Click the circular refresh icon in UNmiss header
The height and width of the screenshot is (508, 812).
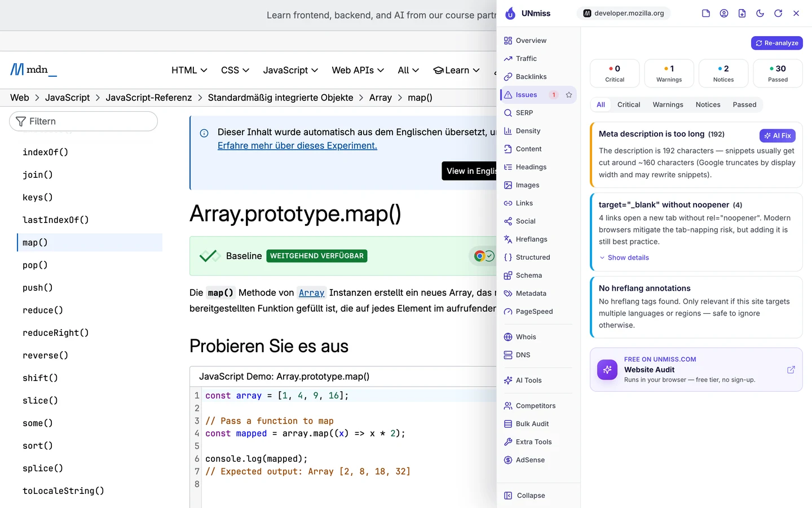pyautogui.click(x=778, y=14)
